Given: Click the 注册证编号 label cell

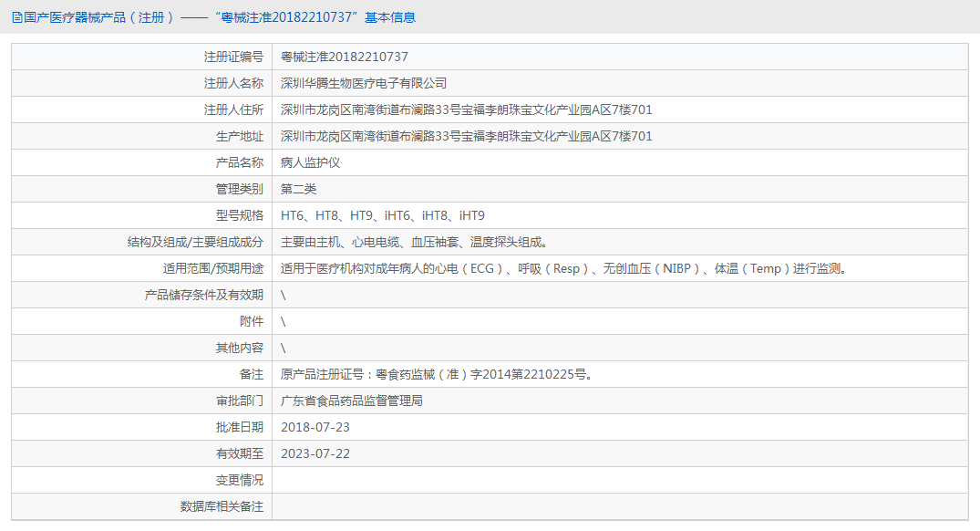Looking at the screenshot, I should click(142, 57).
